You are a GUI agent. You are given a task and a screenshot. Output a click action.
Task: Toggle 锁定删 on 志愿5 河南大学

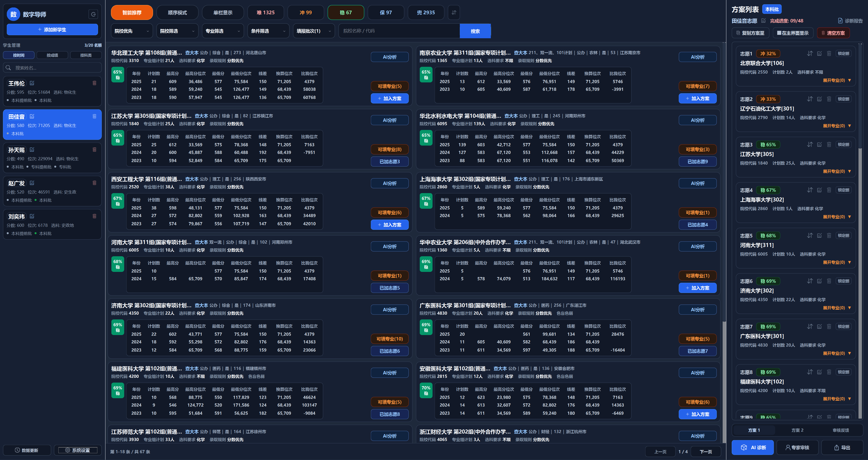point(843,235)
